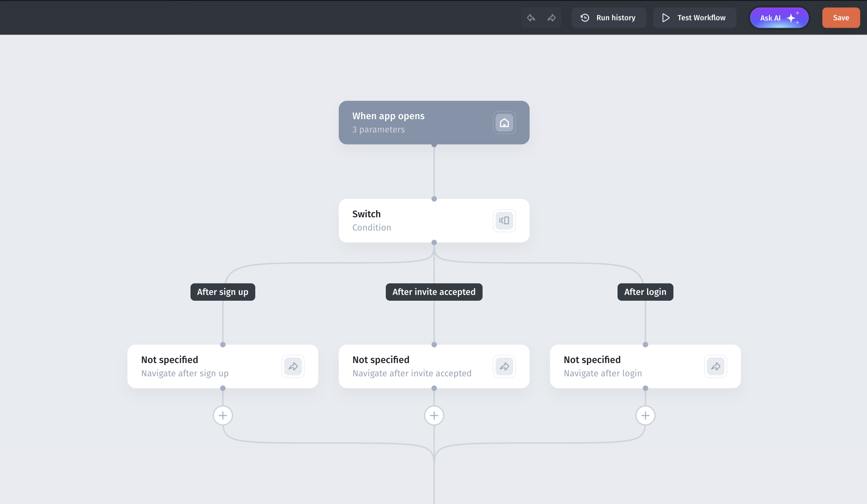
Task: Click navigate icon on invite accepted node
Action: [504, 366]
